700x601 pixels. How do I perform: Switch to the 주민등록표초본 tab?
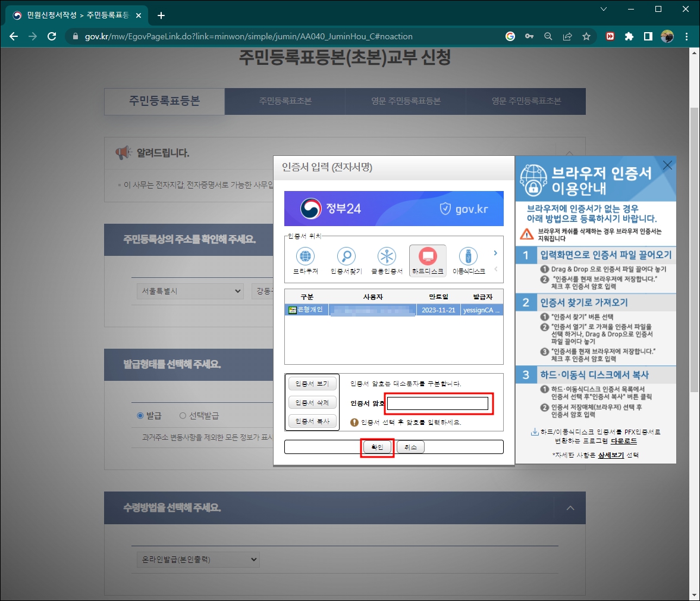(x=284, y=101)
